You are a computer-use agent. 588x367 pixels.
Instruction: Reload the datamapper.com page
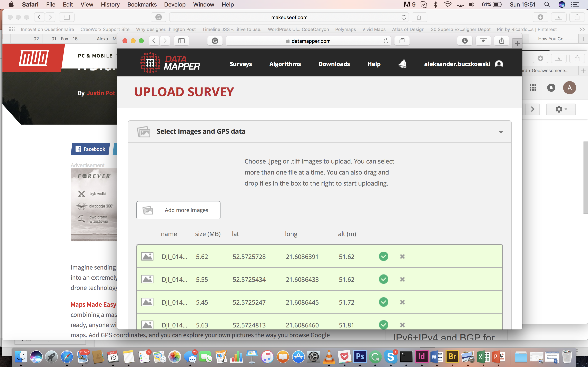(x=386, y=41)
